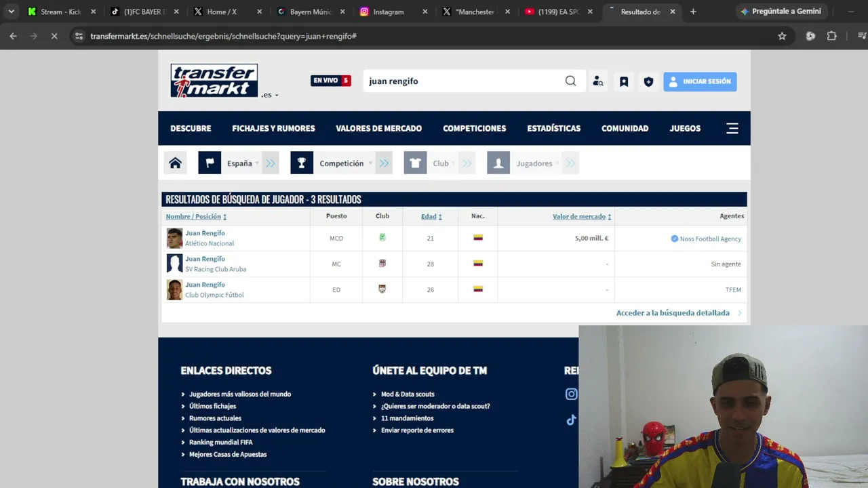Click Acceder a la búsqueda detallada
Image resolution: width=868 pixels, height=488 pixels.
click(673, 313)
